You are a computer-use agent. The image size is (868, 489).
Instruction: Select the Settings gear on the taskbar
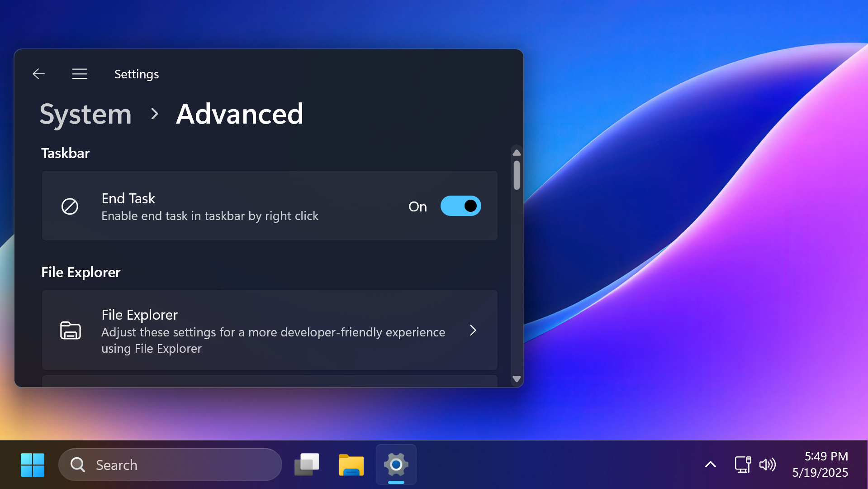tap(396, 465)
